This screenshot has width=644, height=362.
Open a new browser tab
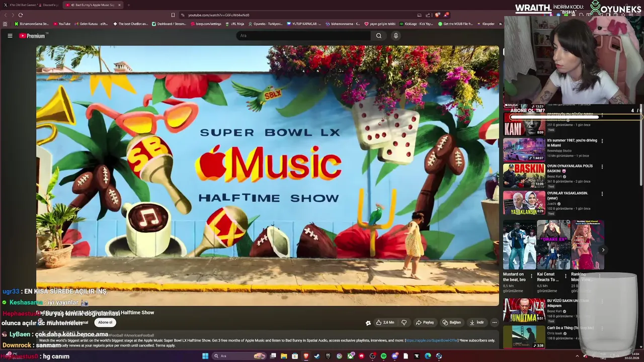pyautogui.click(x=129, y=5)
